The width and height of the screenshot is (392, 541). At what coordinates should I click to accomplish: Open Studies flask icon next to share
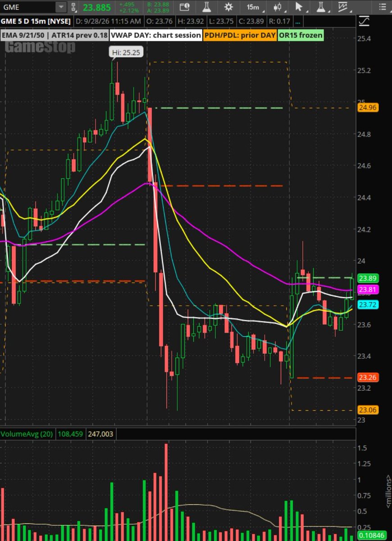point(206,7)
